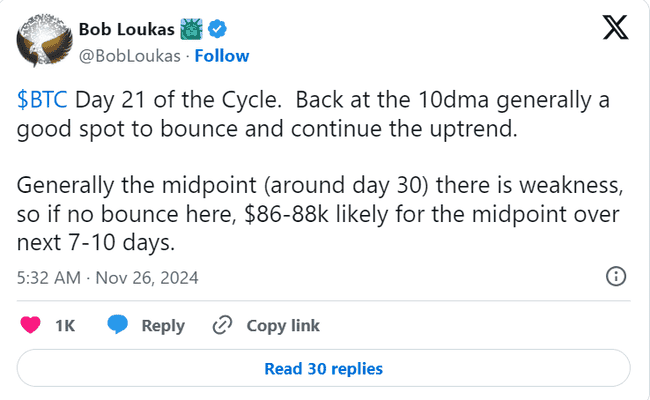Open the info icon beside the timestamp
This screenshot has width=650, height=400.
pos(616,276)
